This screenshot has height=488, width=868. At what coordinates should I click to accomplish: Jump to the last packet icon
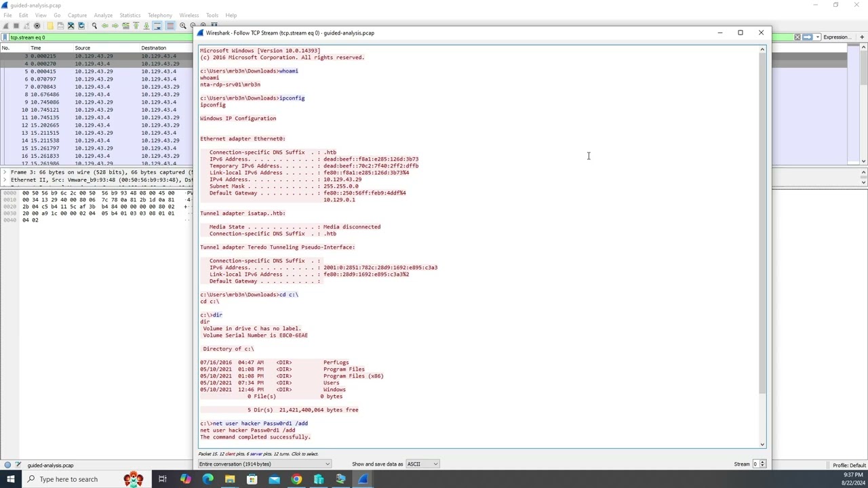[146, 26]
